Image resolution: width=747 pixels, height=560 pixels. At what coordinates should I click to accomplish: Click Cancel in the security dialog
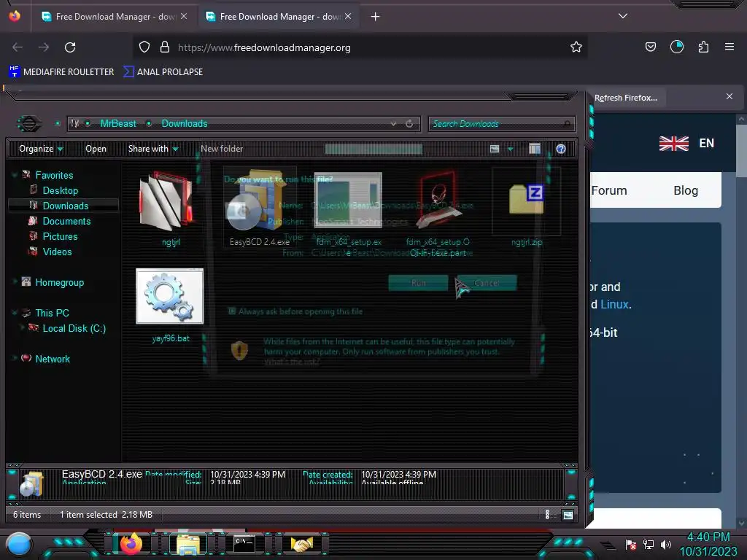pyautogui.click(x=487, y=283)
